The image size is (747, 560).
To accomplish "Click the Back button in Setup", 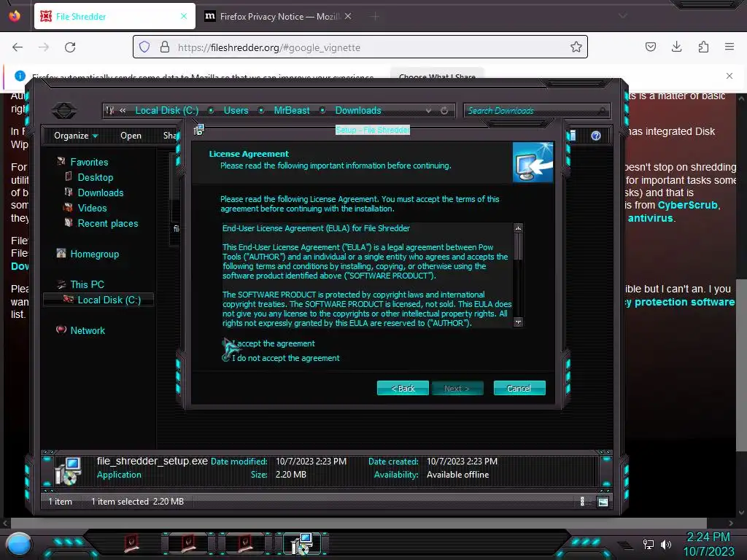I will [x=403, y=388].
